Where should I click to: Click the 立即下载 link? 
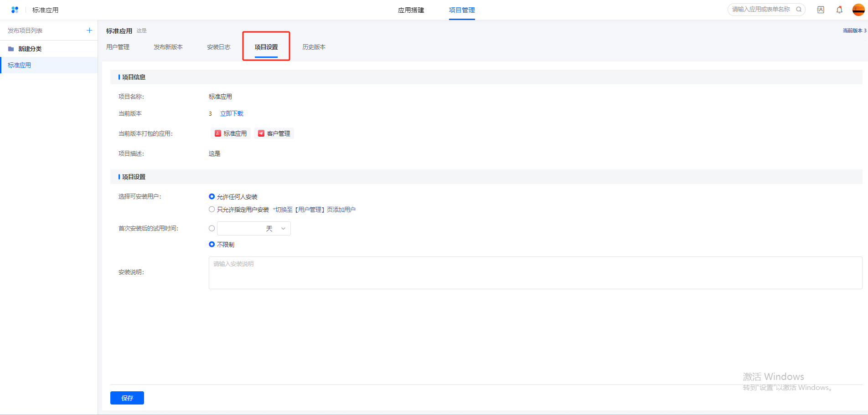[232, 113]
